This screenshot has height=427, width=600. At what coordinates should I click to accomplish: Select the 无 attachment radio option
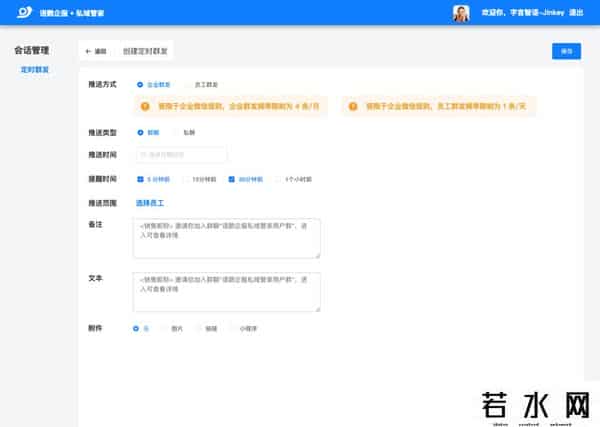pos(136,329)
